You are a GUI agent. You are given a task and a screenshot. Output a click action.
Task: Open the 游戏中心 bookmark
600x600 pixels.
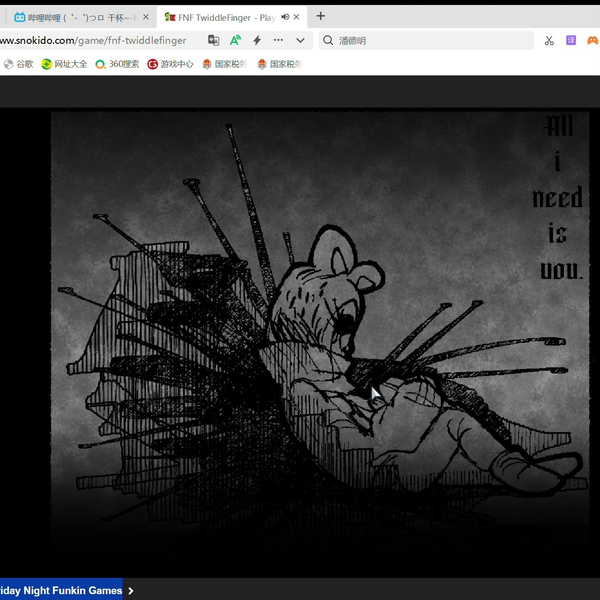point(170,64)
